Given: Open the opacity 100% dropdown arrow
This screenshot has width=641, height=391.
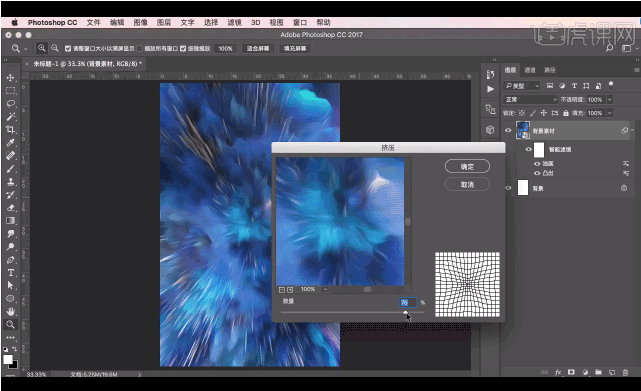Looking at the screenshot, I should pos(610,99).
